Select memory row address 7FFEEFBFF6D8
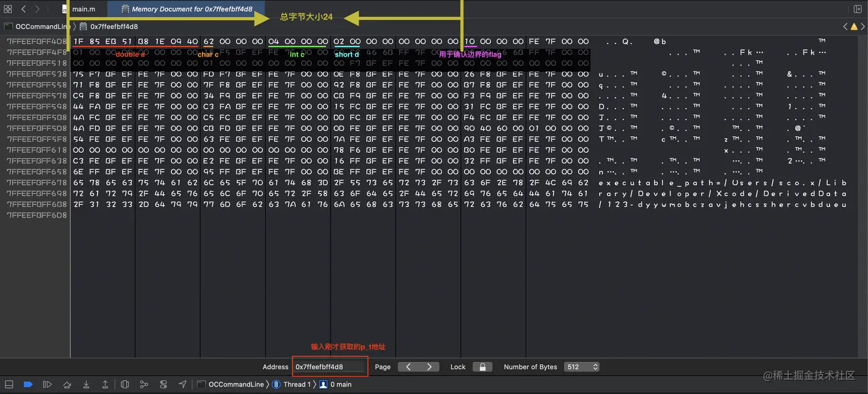This screenshot has width=868, height=394. point(37,215)
